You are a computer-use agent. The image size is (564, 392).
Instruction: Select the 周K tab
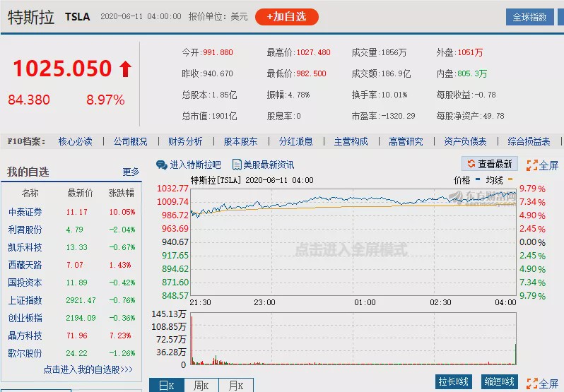coord(201,385)
